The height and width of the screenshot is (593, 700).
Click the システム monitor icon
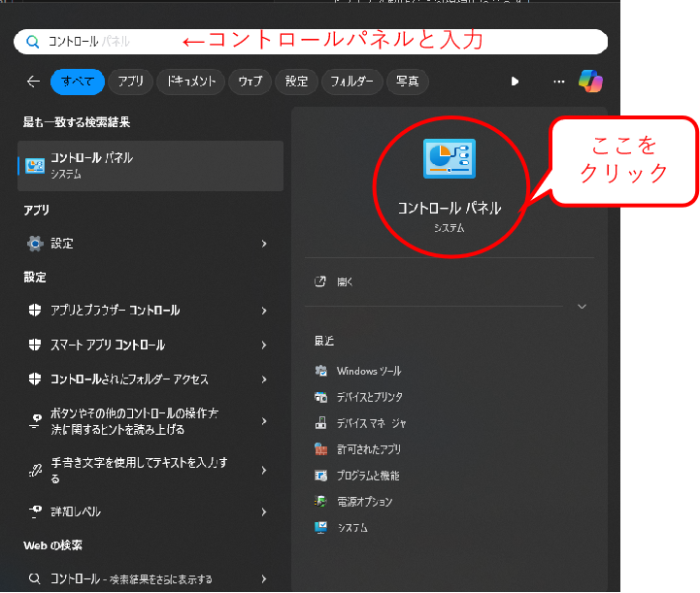pos(321,527)
